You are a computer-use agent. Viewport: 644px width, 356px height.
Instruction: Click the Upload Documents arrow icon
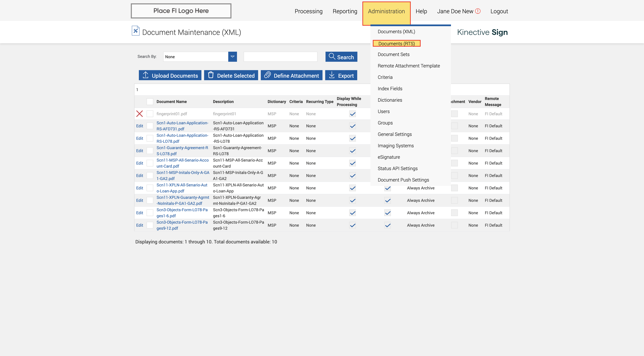pos(146,75)
